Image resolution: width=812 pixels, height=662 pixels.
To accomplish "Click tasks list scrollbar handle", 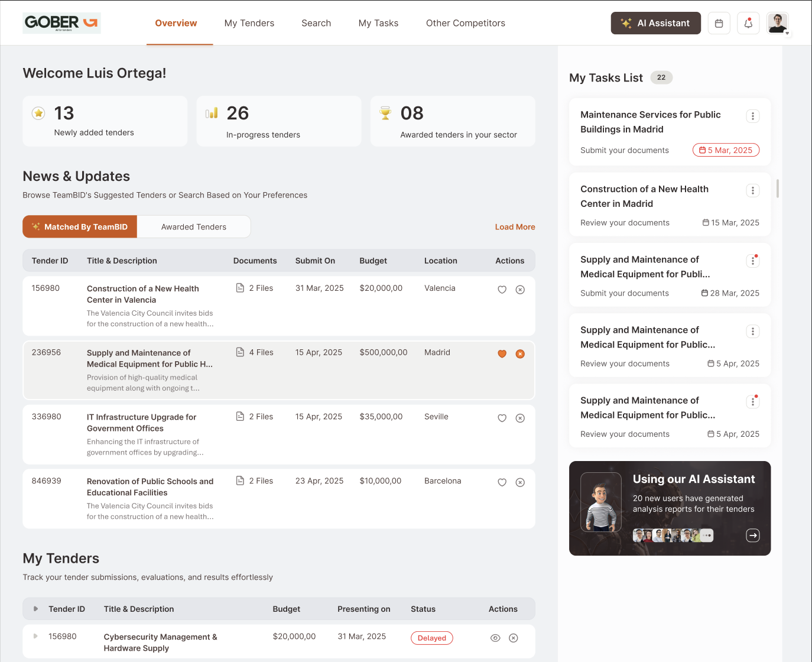I will (777, 189).
